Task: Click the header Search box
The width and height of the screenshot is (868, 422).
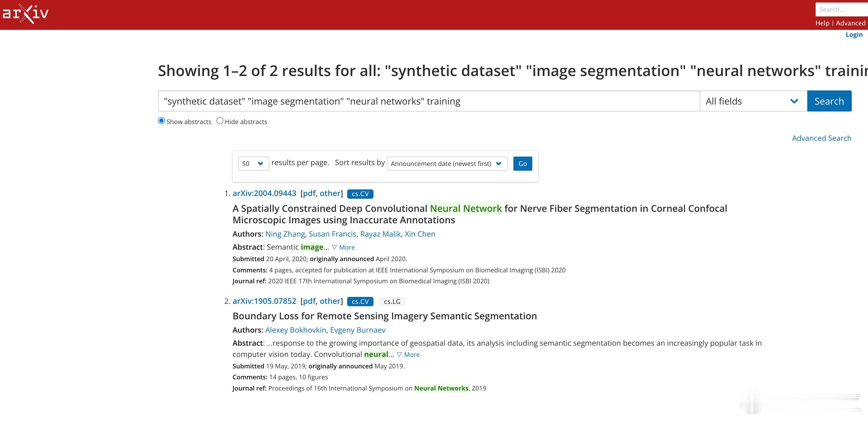Action: (842, 9)
